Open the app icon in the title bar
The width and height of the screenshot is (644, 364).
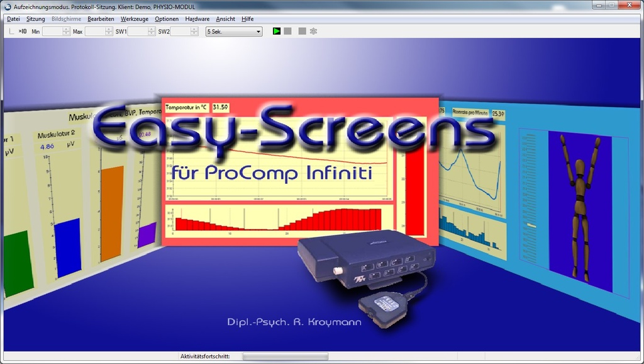click(x=8, y=6)
